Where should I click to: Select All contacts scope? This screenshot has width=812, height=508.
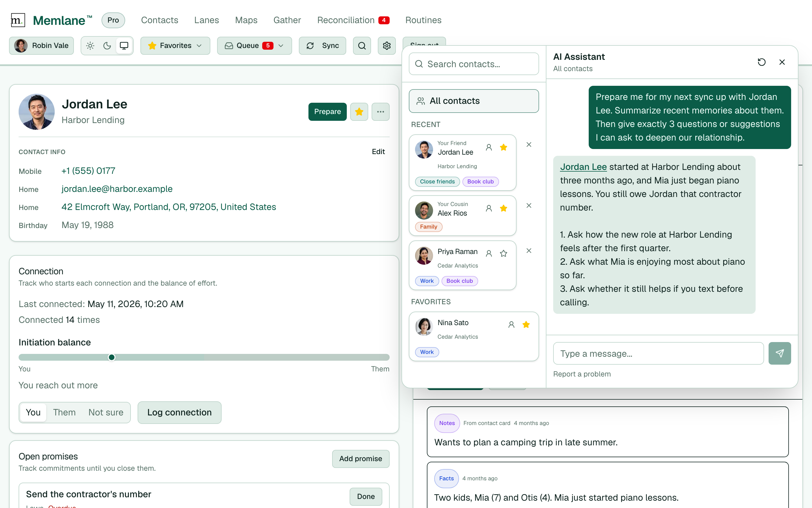[x=473, y=101]
